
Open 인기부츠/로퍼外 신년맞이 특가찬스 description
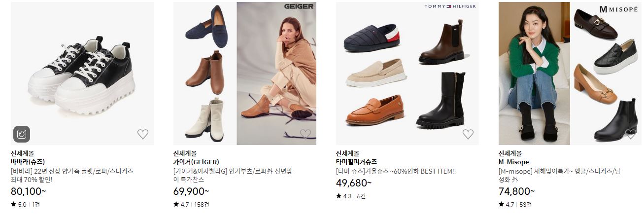[x=233, y=176]
